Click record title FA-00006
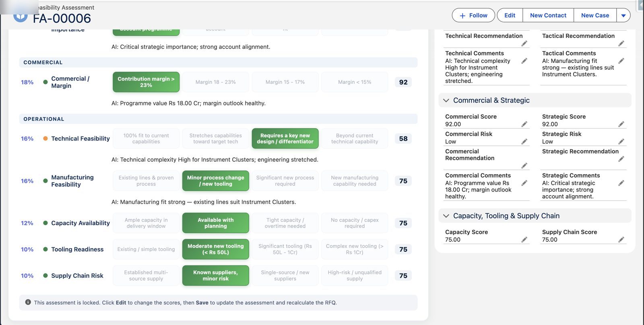The width and height of the screenshot is (644, 325). [x=62, y=19]
